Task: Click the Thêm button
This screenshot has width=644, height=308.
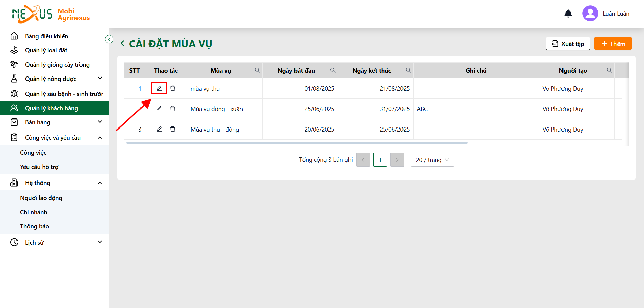Action: pos(613,44)
